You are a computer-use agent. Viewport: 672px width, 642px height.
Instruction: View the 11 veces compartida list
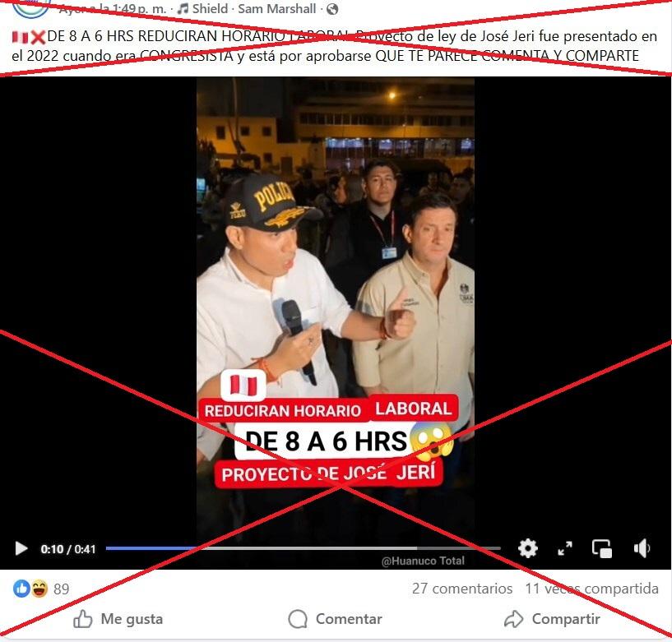(591, 589)
